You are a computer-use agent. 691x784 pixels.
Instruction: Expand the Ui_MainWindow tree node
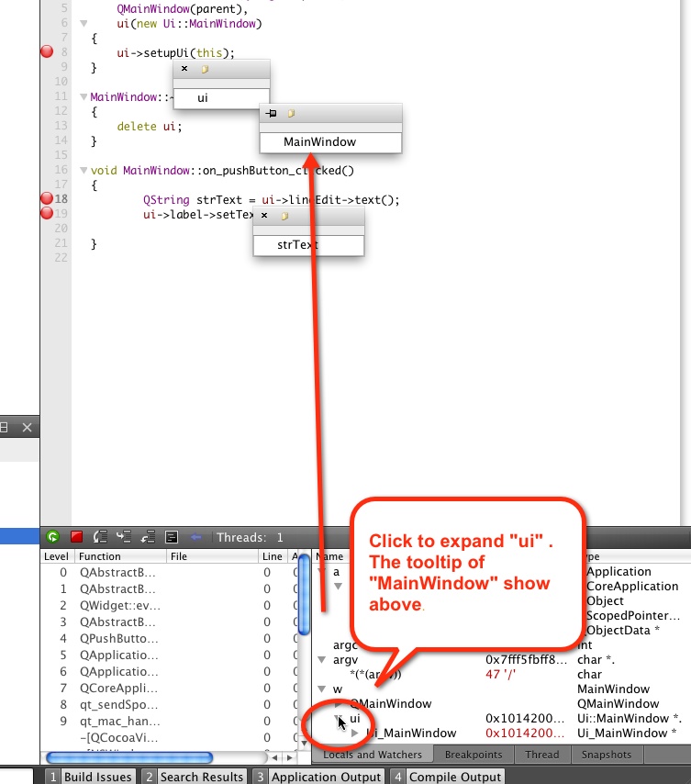coord(355,734)
